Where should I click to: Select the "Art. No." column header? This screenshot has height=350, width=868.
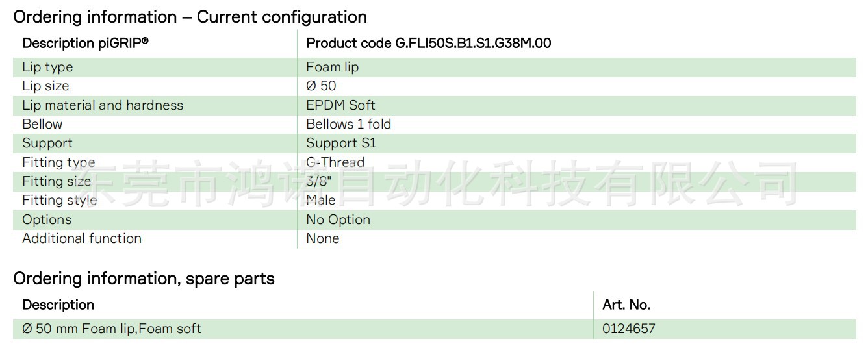[x=626, y=305]
